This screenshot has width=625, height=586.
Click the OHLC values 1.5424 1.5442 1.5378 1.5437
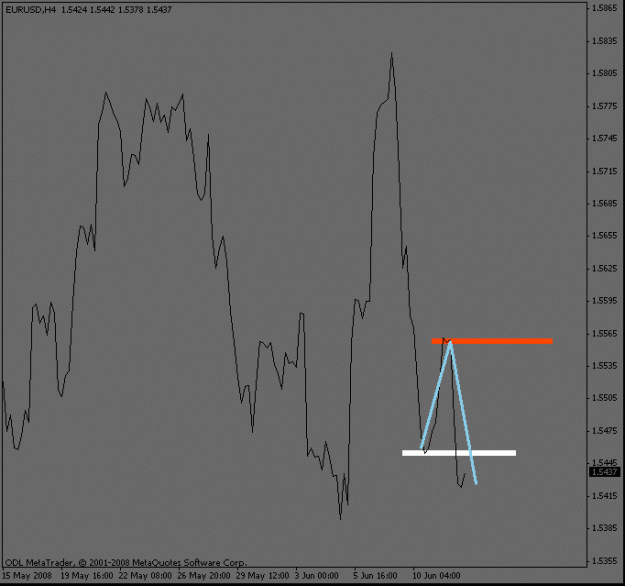[116, 10]
